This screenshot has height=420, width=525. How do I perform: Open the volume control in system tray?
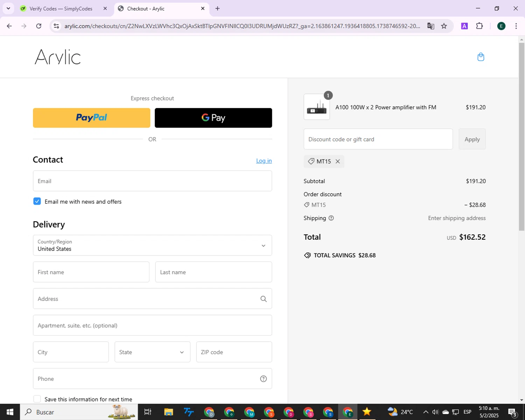[435, 412]
